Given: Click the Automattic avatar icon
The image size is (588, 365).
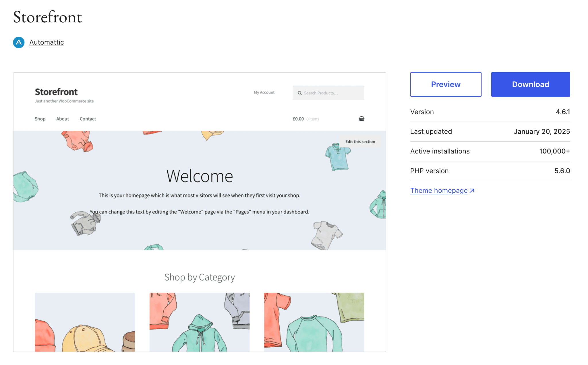Looking at the screenshot, I should point(19,42).
